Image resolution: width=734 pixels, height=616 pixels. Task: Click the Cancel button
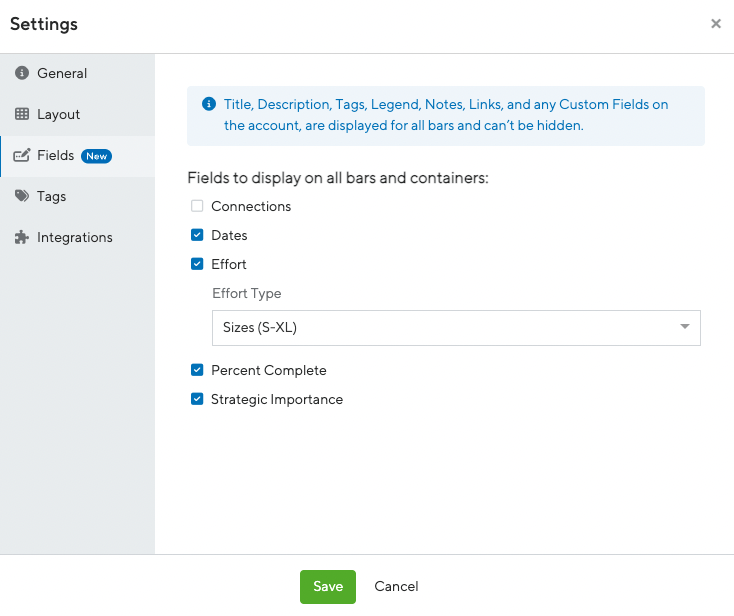[396, 587]
